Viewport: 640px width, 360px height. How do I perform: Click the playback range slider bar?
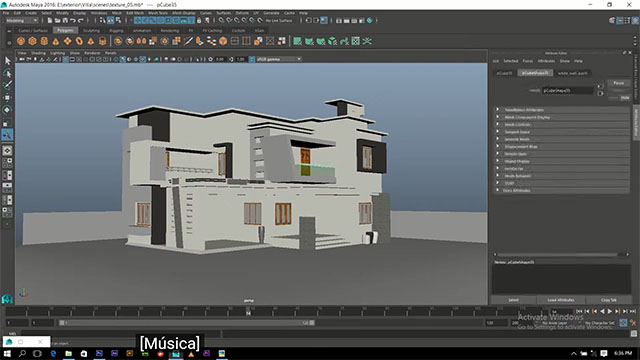(187, 323)
